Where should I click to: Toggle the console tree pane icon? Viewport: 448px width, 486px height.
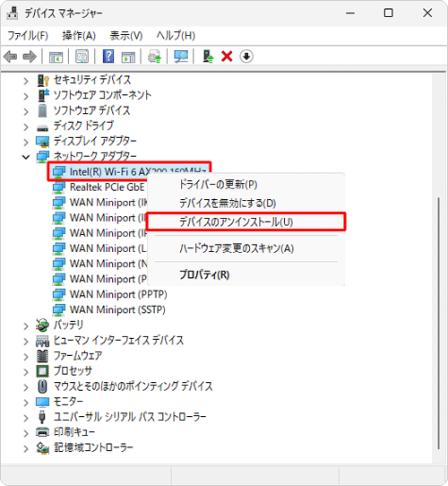[56, 56]
